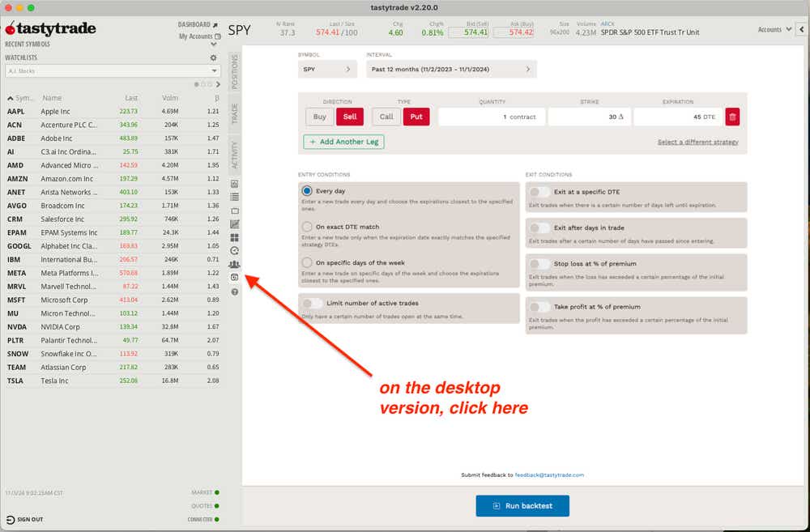Screen dimensions: 810x532
Task: Open the help question-mark sidebar icon
Action: pos(235,292)
